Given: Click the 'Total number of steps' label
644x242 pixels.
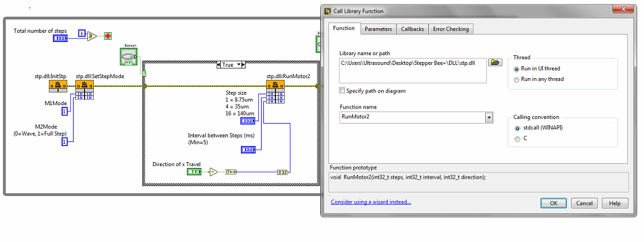Looking at the screenshot, I should (x=40, y=31).
